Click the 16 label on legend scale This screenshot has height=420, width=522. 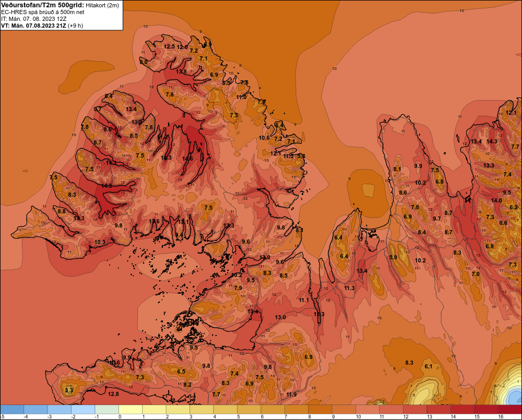click(501, 417)
